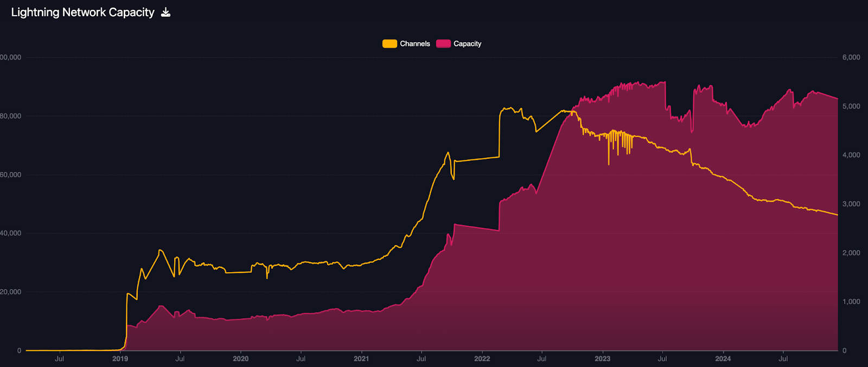Click the download chart data icon

click(x=166, y=12)
